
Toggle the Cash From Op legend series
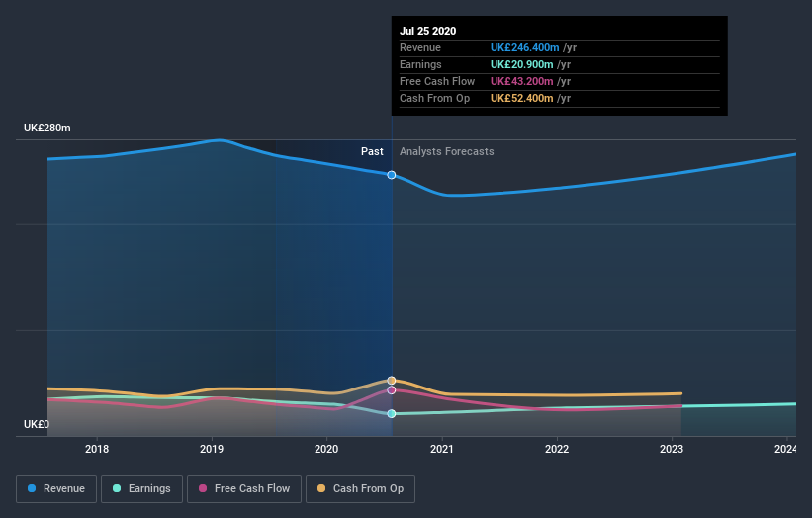click(x=360, y=489)
